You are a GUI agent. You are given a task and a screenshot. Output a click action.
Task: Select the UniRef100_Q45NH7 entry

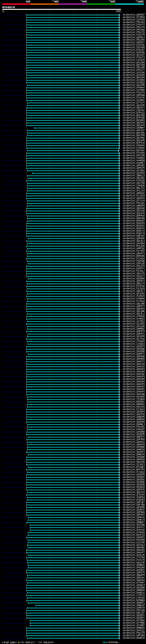pos(134,128)
